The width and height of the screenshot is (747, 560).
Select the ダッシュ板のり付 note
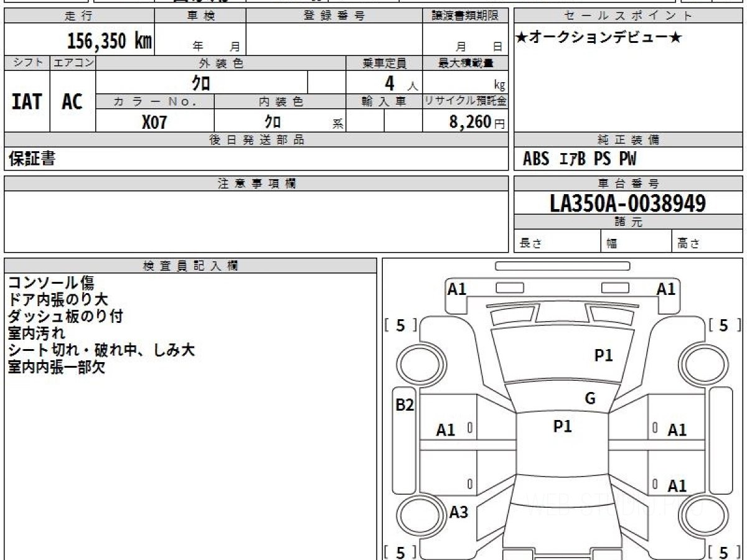pyautogui.click(x=65, y=317)
